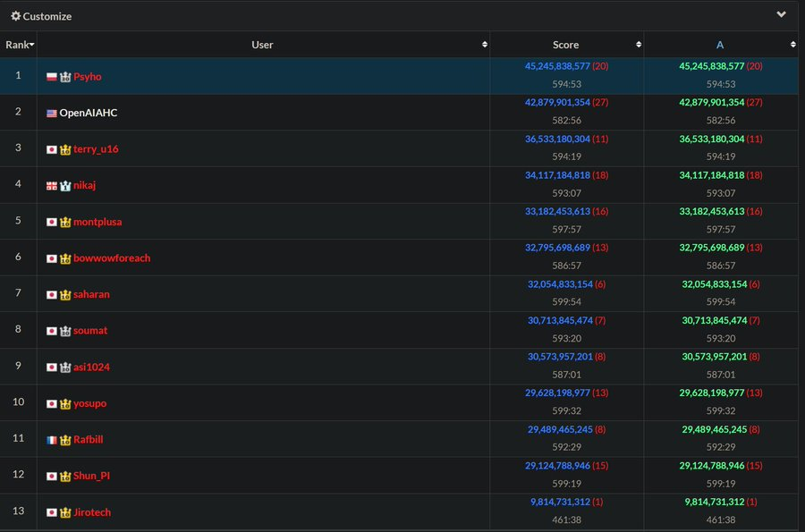Select the rank 2 cell
This screenshot has height=532, width=805.
(19, 112)
